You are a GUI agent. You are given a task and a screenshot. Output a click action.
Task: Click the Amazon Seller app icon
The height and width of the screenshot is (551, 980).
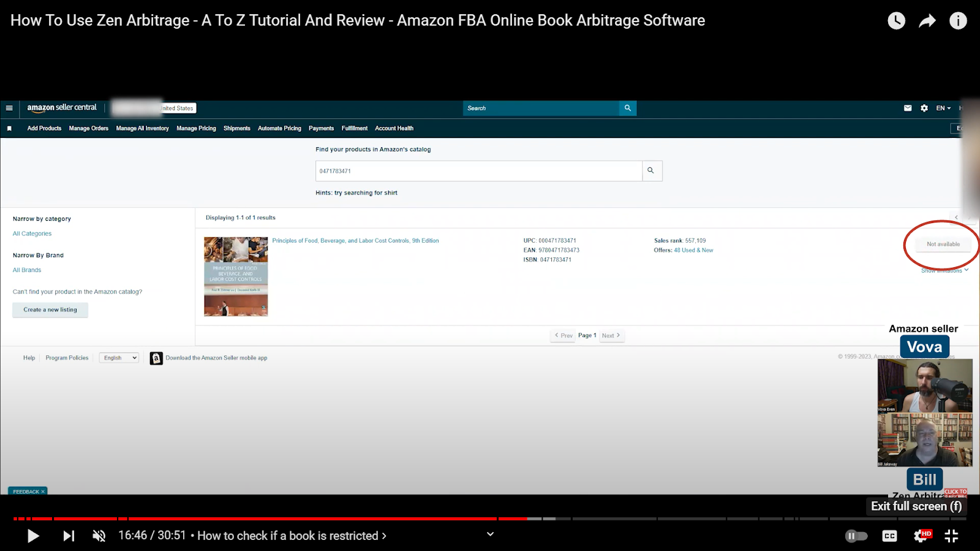point(156,358)
